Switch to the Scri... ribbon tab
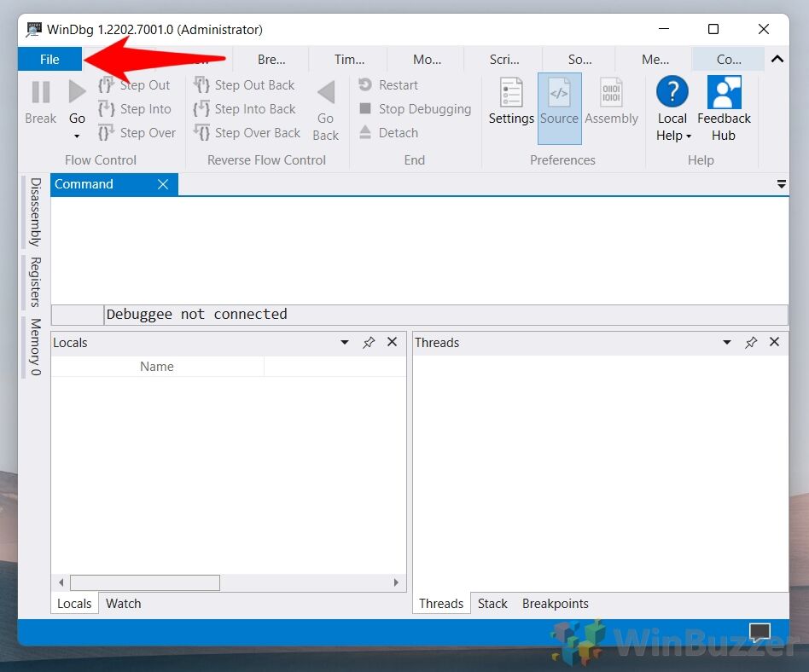The height and width of the screenshot is (672, 809). click(x=504, y=60)
